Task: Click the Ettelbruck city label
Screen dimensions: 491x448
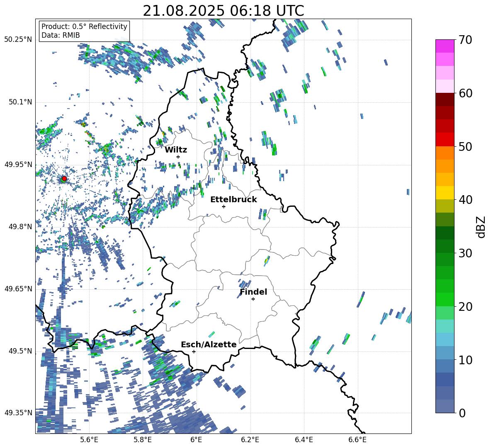Action: pyautogui.click(x=233, y=200)
